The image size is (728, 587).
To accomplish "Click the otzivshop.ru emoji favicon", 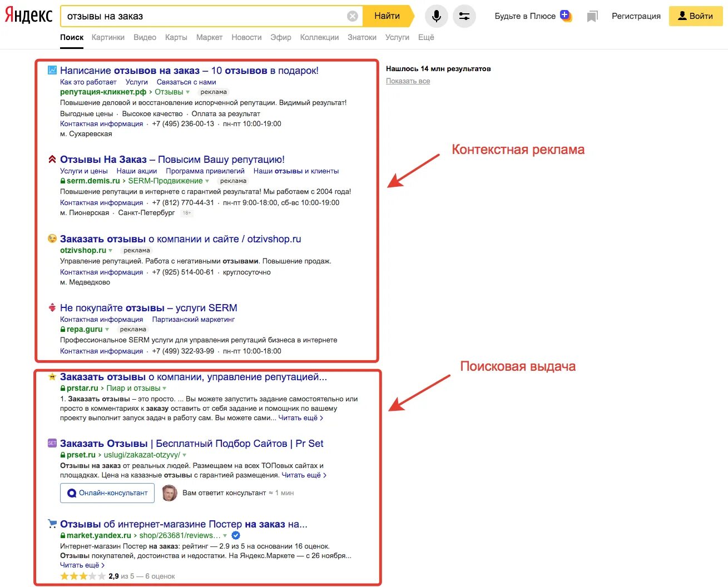I will click(52, 238).
